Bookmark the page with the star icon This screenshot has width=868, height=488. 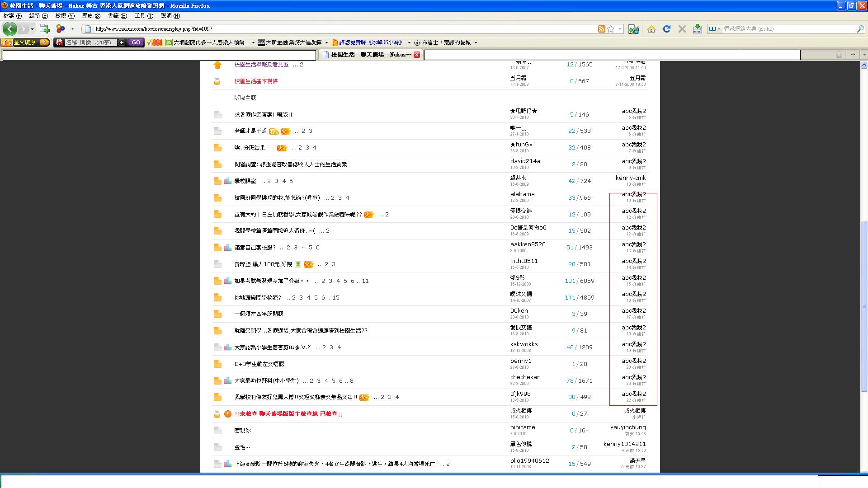point(611,29)
